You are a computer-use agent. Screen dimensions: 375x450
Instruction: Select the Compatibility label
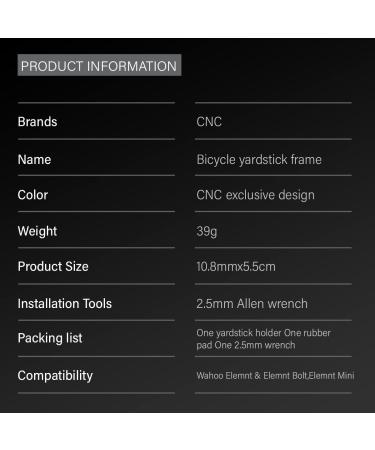click(55, 376)
